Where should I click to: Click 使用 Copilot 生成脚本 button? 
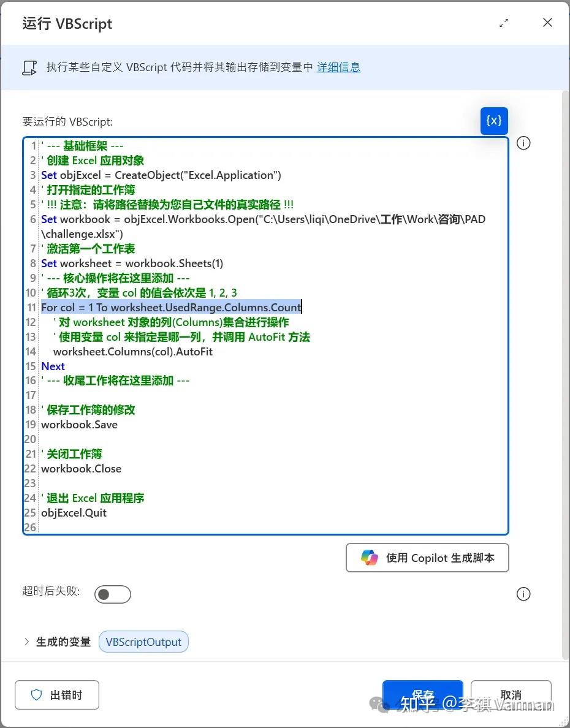coord(427,558)
